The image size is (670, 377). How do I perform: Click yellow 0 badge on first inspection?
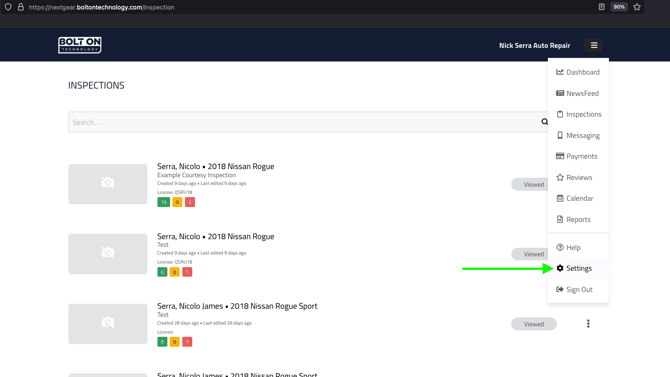point(177,202)
